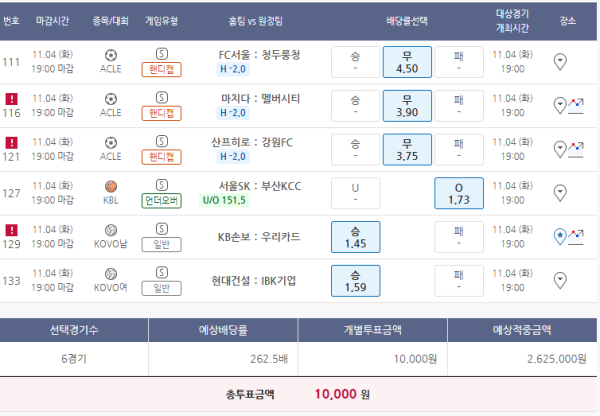Screen dimensions: 600x416
Task: Click the 배당률선택 column header
Action: pyautogui.click(x=408, y=20)
